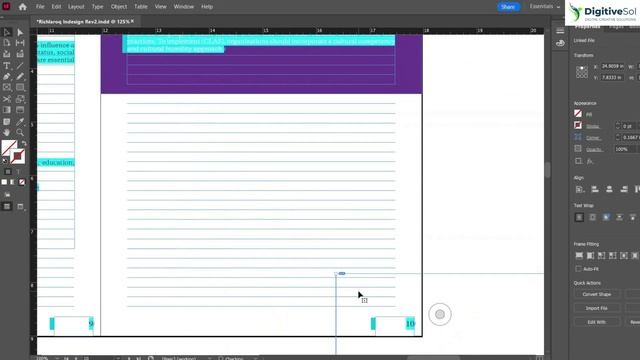This screenshot has width=640, height=360.
Task: Select the Type tool
Action: click(x=7, y=65)
